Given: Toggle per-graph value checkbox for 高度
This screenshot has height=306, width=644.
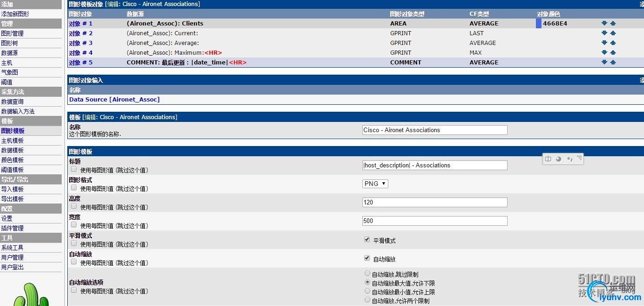Looking at the screenshot, I should (74, 206).
